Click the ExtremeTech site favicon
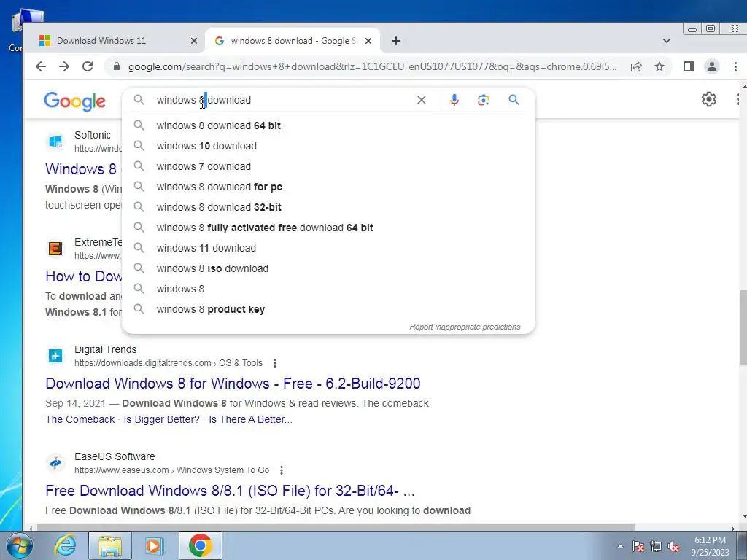Screen dimensions: 747x560 [55, 249]
